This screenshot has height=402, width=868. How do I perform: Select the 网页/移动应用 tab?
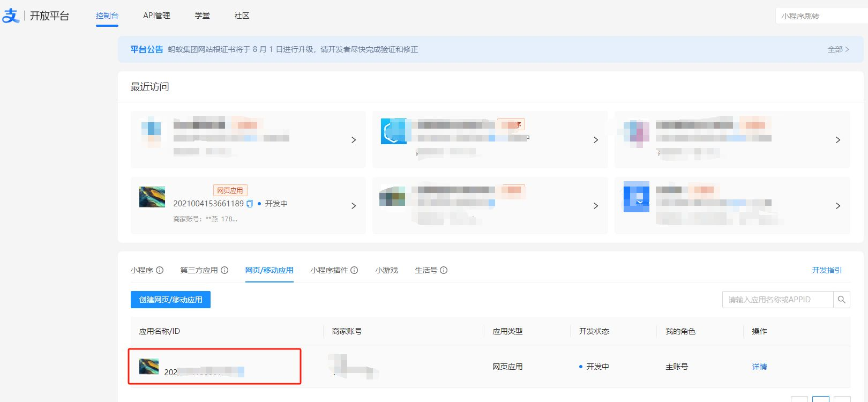point(269,270)
